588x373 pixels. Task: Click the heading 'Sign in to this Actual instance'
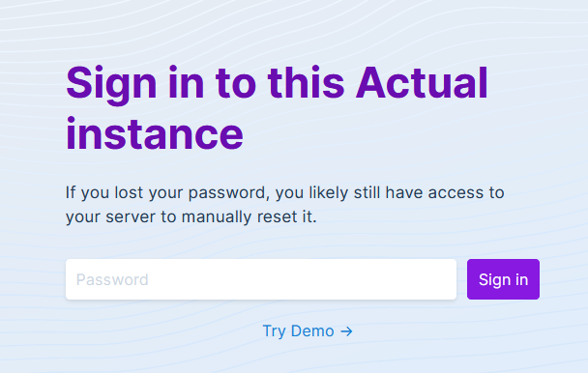click(x=277, y=108)
